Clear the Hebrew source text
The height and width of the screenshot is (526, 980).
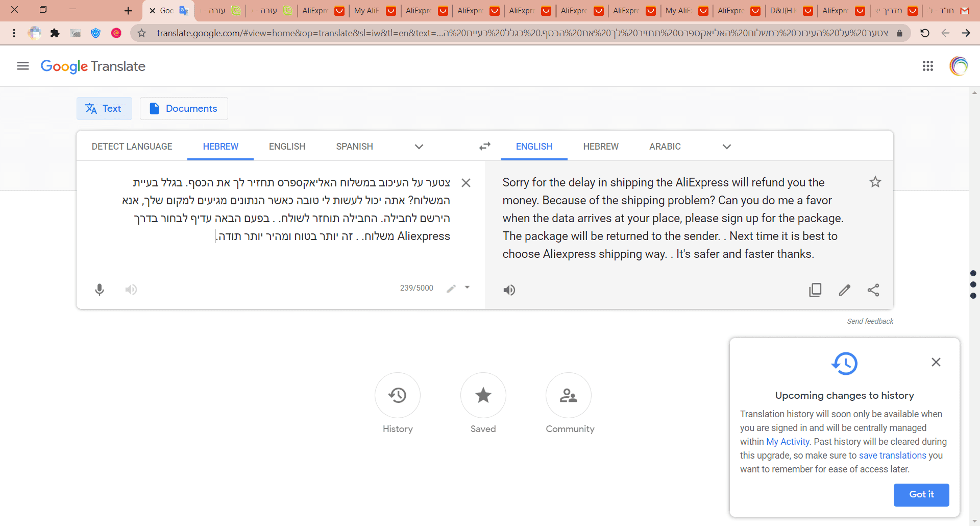[466, 183]
